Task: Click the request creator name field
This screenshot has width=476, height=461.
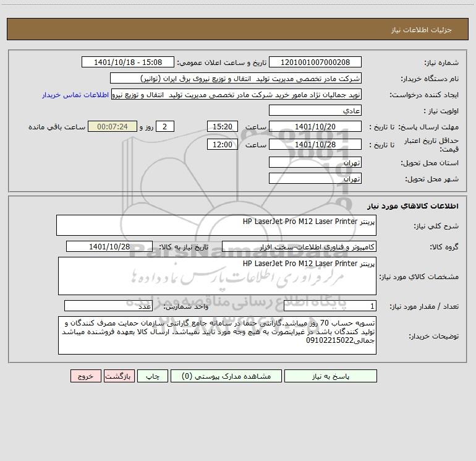Action: [237, 94]
